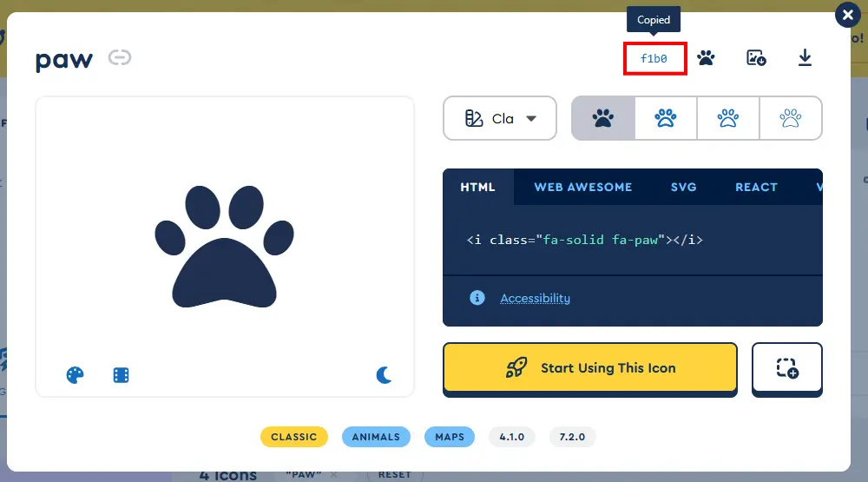Viewport: 868px width, 482px height.
Task: Select the solid paw style
Action: point(603,118)
